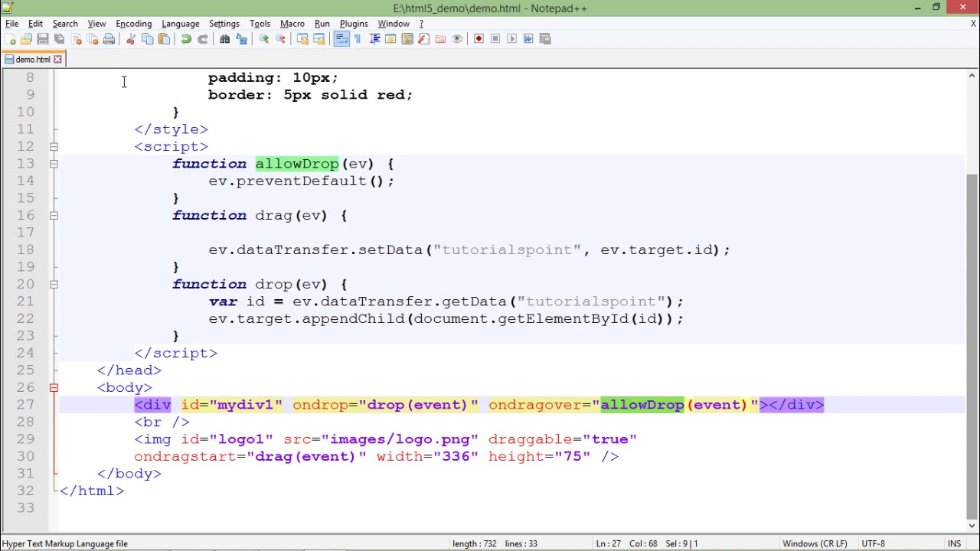Image resolution: width=980 pixels, height=551 pixels.
Task: Click the images/logo.png attribute value
Action: coord(400,439)
